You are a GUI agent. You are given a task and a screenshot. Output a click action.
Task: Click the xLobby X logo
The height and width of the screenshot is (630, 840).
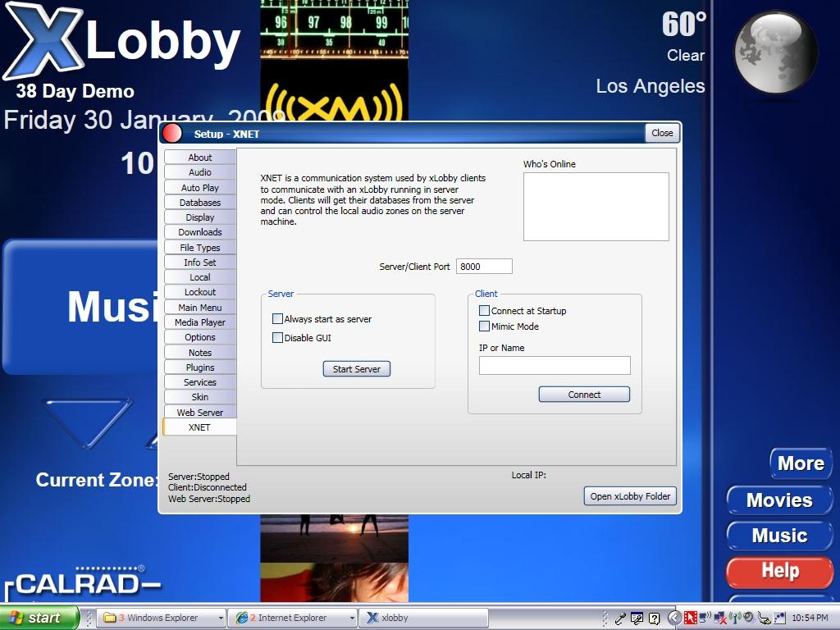[x=44, y=39]
